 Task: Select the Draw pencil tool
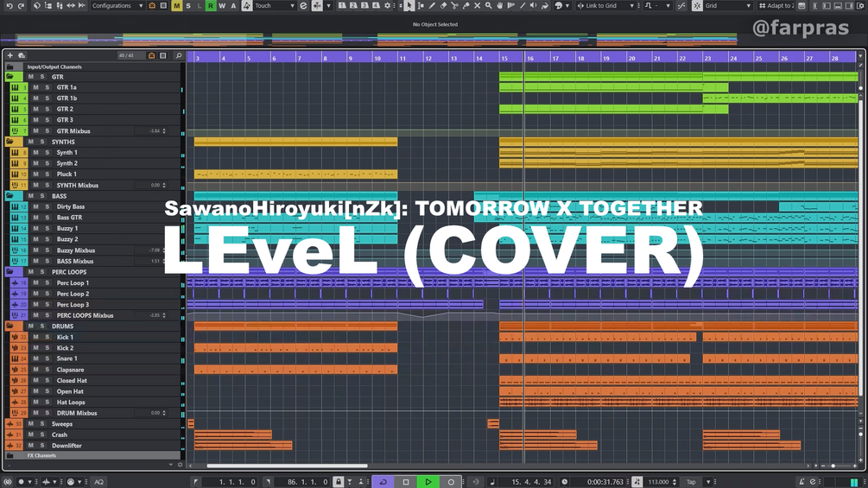[x=432, y=5]
